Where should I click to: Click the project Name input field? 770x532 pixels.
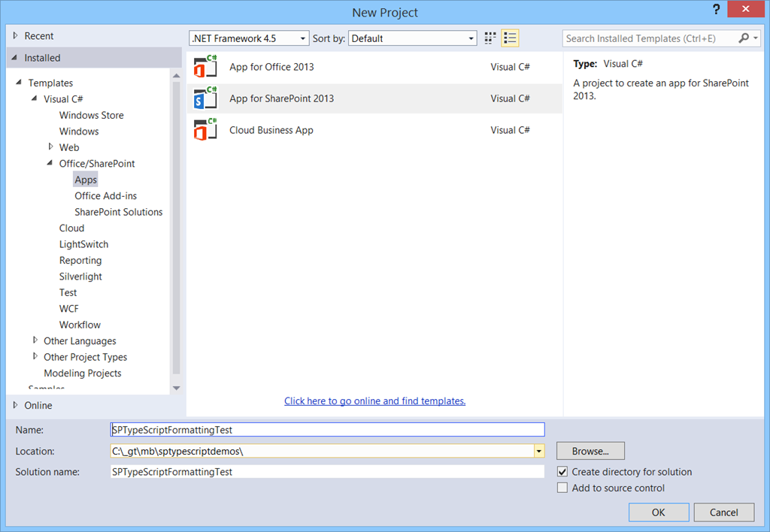point(328,429)
